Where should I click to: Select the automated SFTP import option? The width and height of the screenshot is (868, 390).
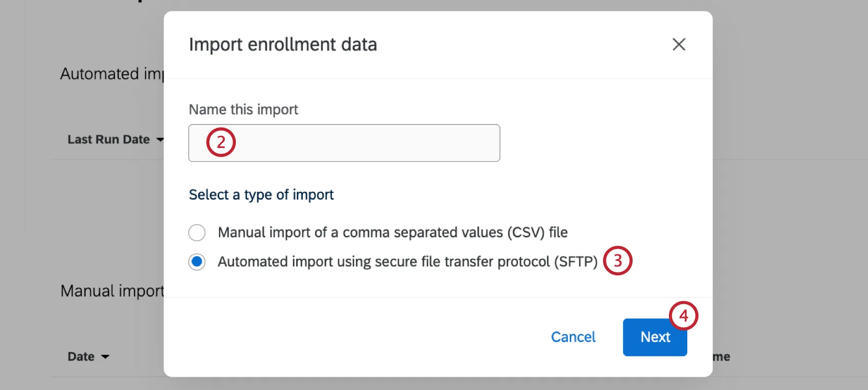click(197, 261)
